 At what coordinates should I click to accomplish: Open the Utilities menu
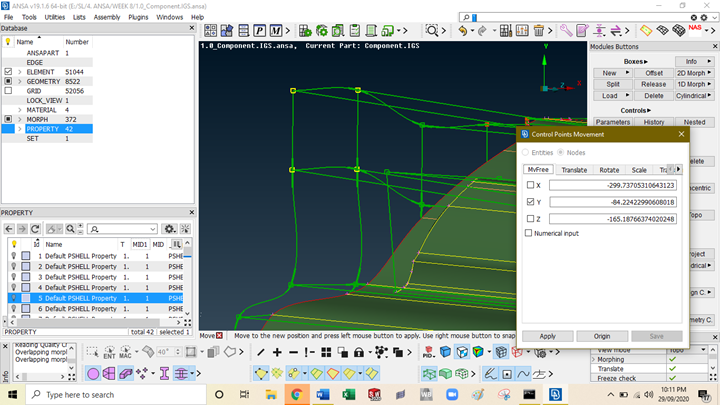[55, 17]
